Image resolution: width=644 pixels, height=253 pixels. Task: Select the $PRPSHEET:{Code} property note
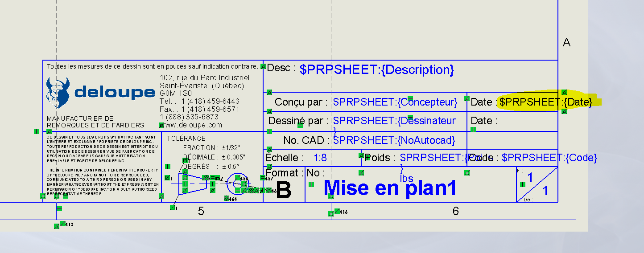click(x=549, y=158)
